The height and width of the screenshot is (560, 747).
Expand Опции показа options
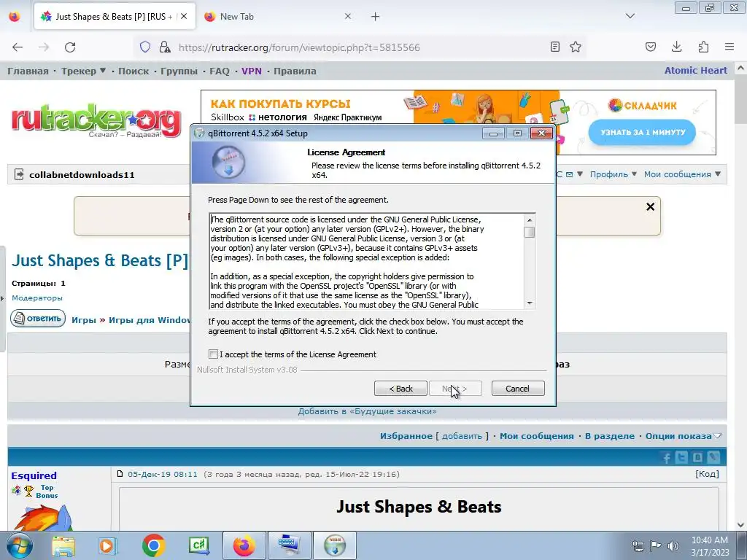683,436
